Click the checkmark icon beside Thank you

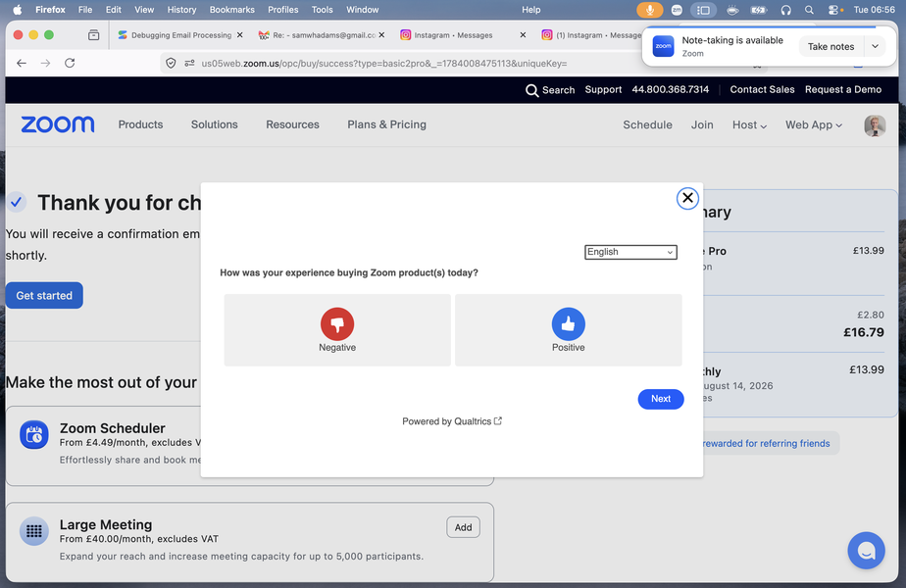tap(16, 202)
